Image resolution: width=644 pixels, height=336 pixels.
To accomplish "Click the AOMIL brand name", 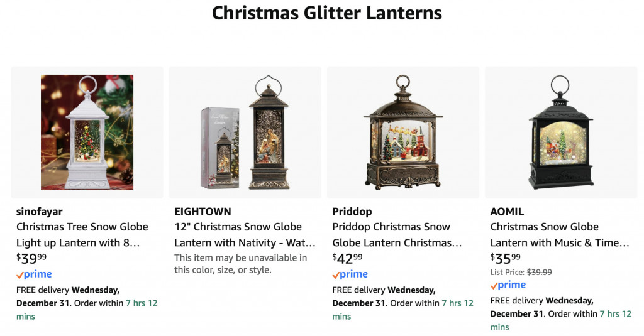I will 507,212.
